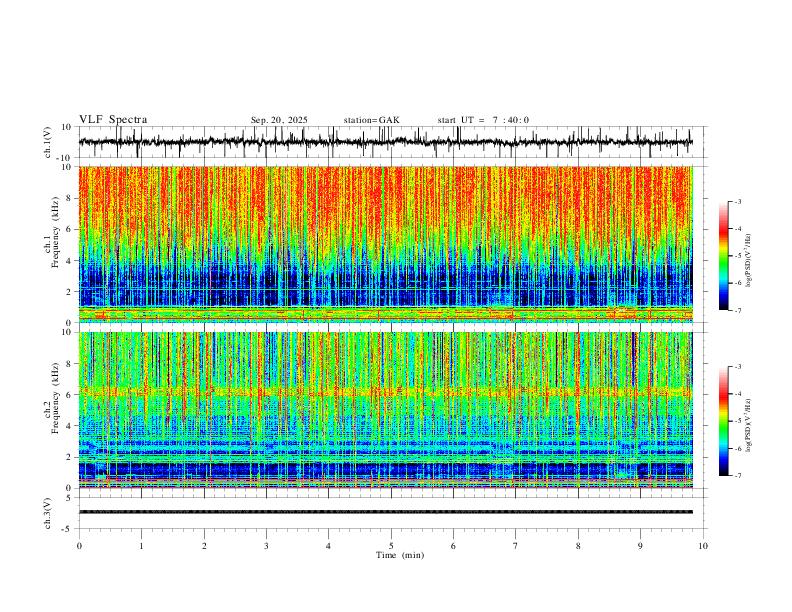Click the "-7" tick on ch.1 colorbar

738,310
